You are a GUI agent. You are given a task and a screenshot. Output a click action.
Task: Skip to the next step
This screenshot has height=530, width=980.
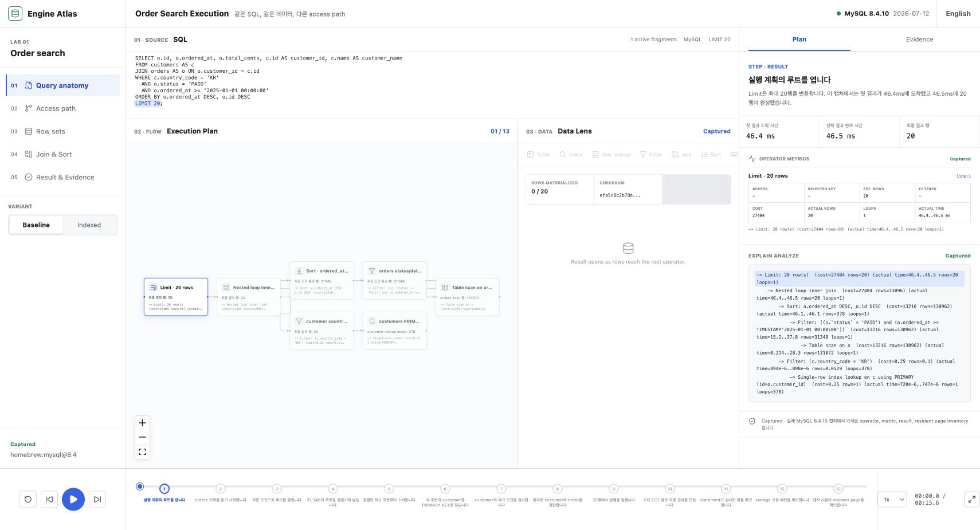click(97, 499)
